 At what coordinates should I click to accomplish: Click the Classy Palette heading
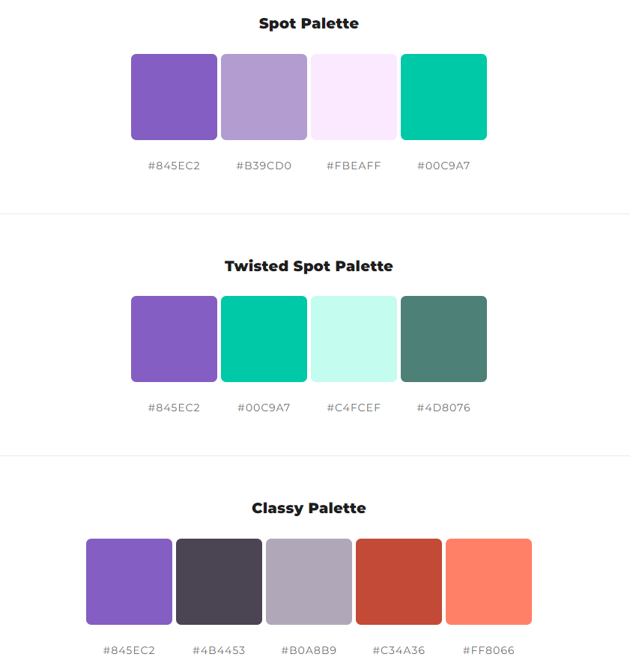click(x=309, y=508)
